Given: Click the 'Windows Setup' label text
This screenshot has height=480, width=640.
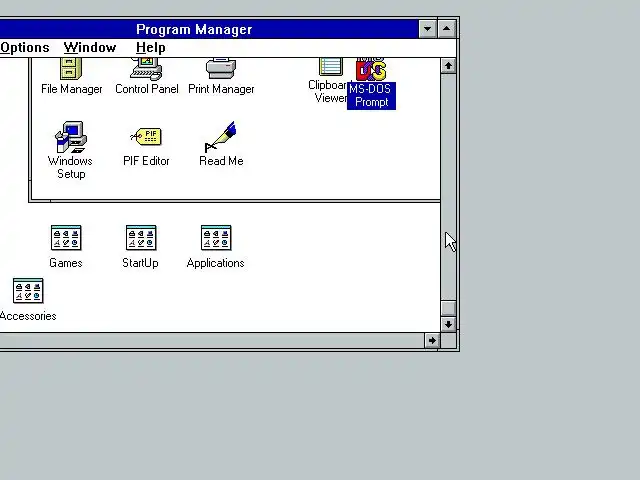Looking at the screenshot, I should tap(71, 167).
